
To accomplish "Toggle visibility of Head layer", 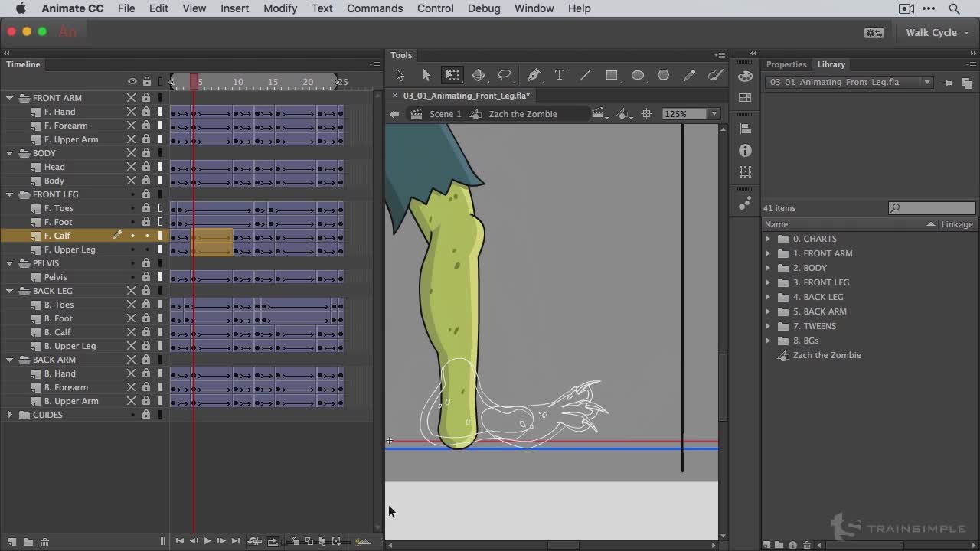I will 131,167.
